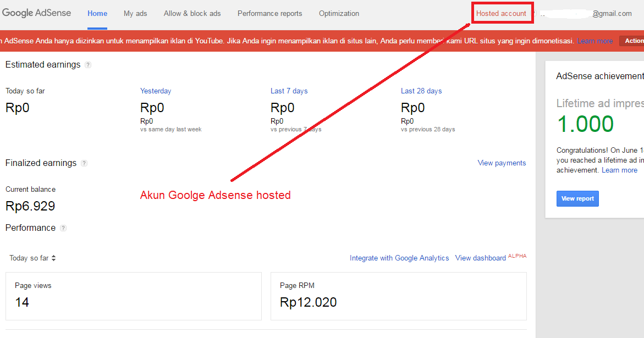644x338 pixels.
Task: Open the help tooltip beside Estimated earnings
Action: [88, 64]
